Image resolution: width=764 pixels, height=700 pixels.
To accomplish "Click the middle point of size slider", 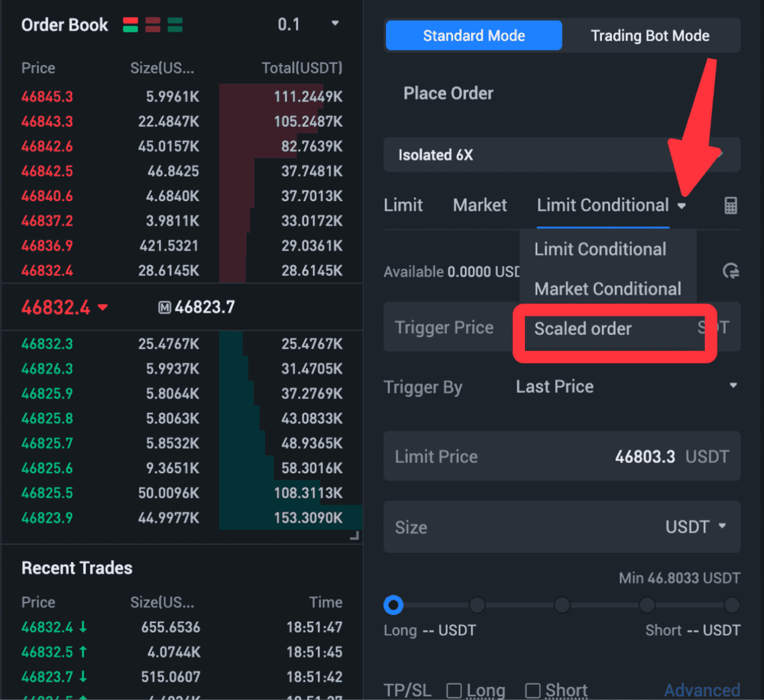I will point(562,605).
